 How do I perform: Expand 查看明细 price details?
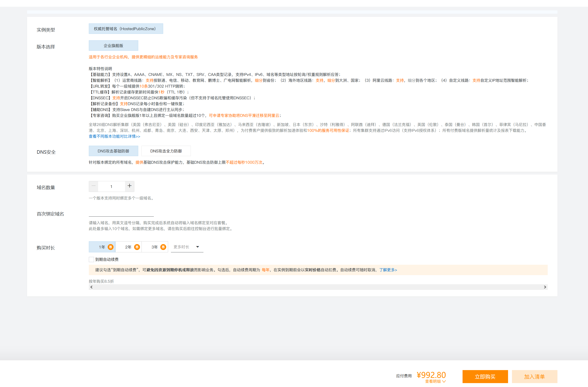tap(435, 381)
